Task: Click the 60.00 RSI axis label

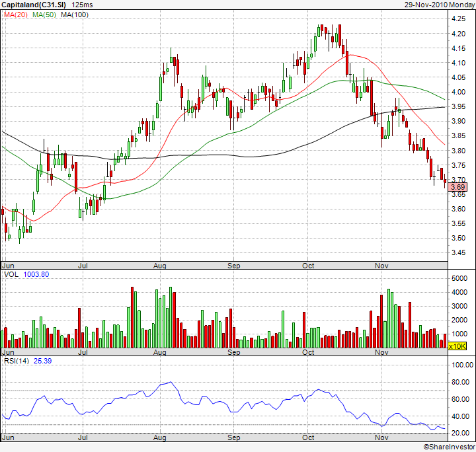Action: (461, 399)
